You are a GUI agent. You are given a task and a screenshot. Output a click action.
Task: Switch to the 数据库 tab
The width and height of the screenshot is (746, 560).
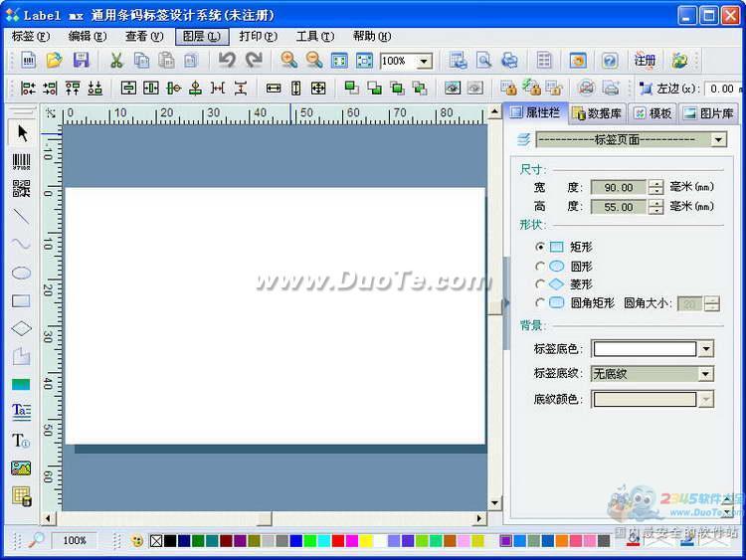point(598,113)
